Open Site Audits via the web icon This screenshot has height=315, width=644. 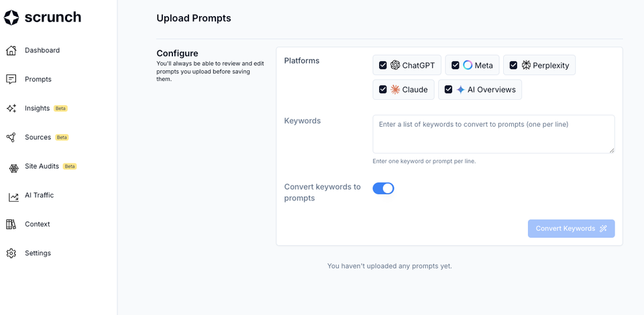tap(13, 168)
